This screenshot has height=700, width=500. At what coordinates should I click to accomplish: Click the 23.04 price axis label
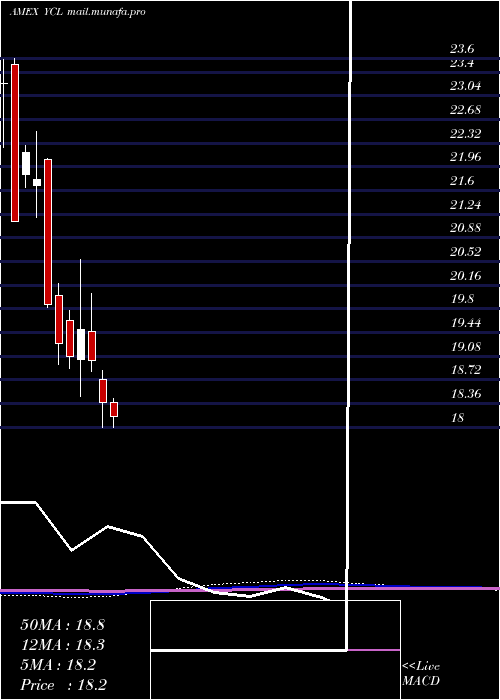[466, 86]
